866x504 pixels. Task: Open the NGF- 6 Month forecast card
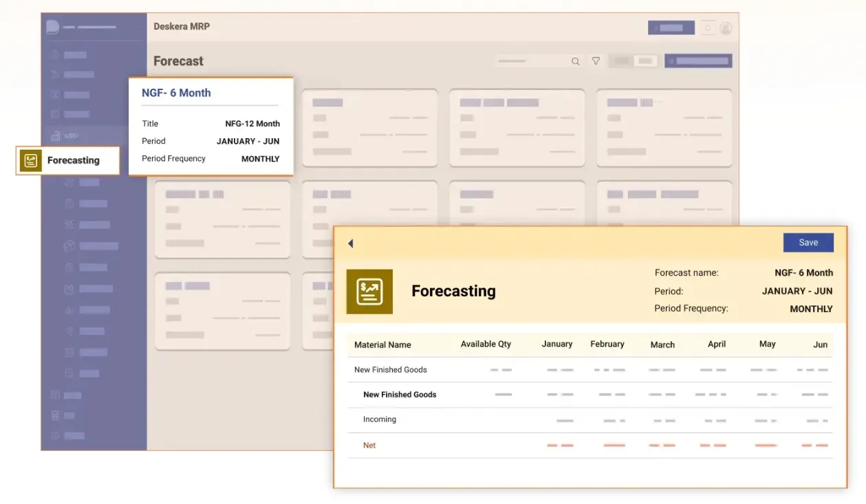point(210,127)
